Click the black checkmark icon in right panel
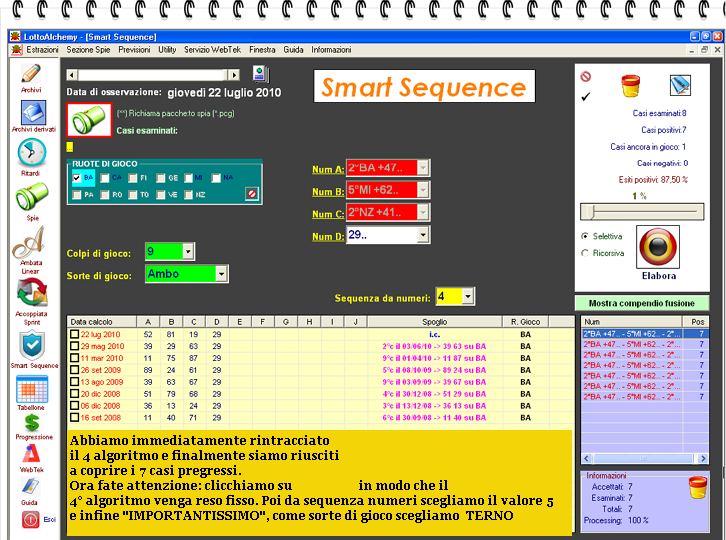This screenshot has width=726, height=540. point(586,97)
